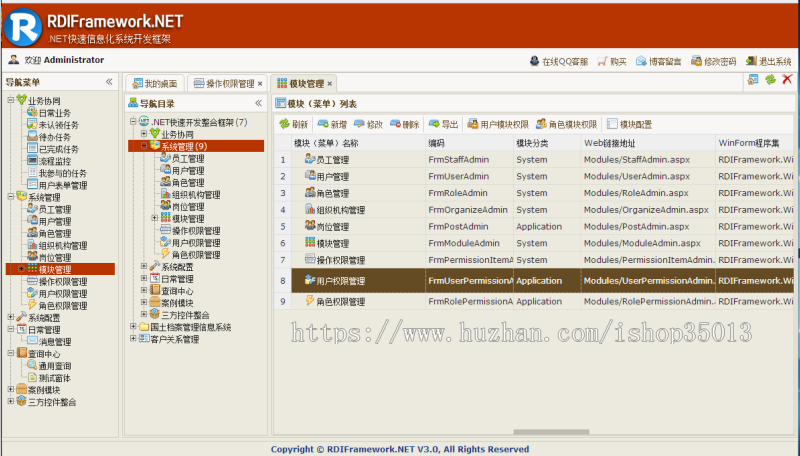This screenshot has width=800, height=456.
Task: Click the 导出 toolbar button
Action: (443, 124)
